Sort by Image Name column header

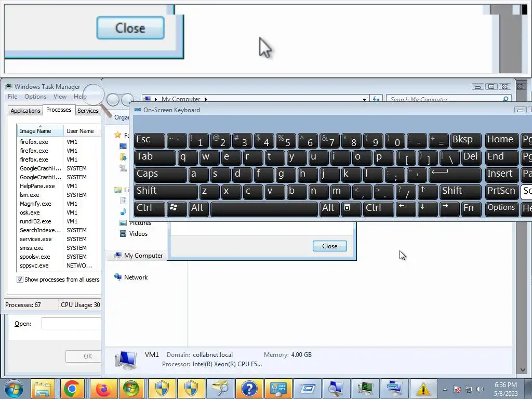tap(39, 130)
